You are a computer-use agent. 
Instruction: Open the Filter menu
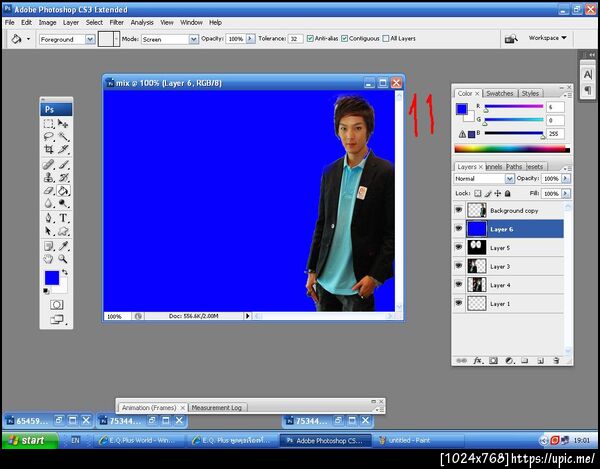117,23
